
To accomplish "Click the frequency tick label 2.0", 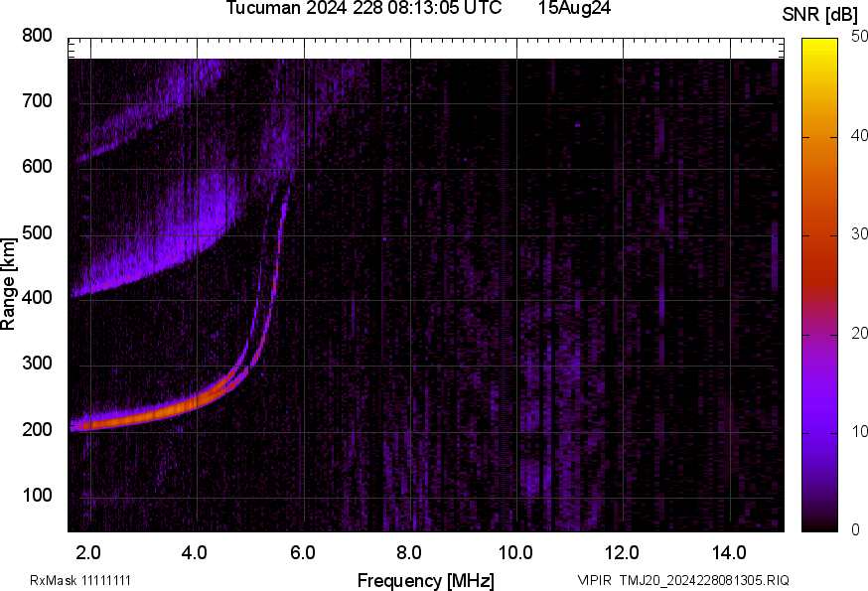I will [x=88, y=553].
